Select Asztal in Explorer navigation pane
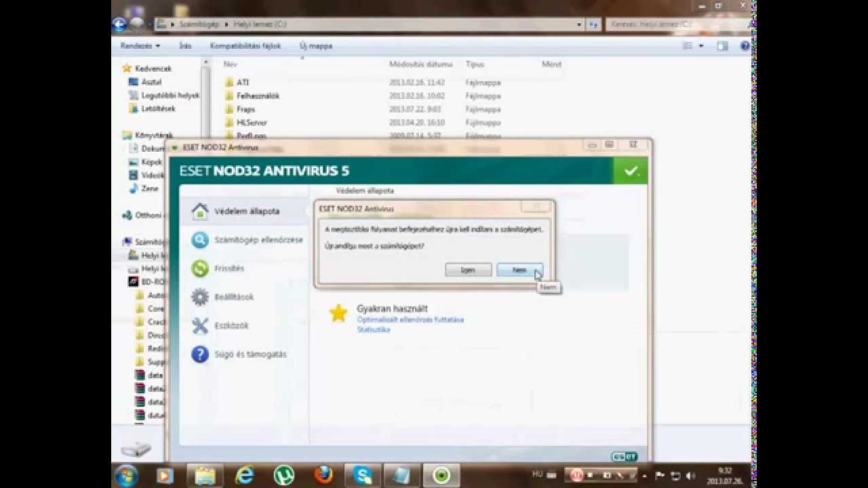Screen dimensions: 868x488 coord(151,82)
